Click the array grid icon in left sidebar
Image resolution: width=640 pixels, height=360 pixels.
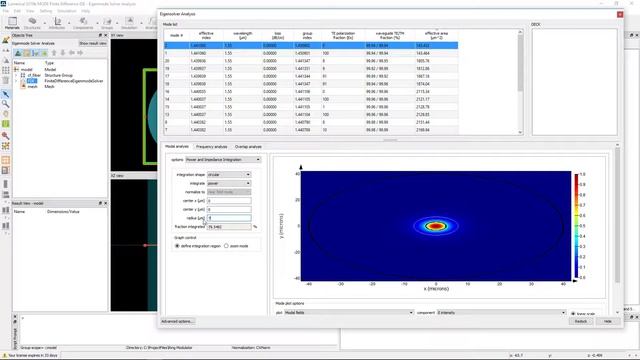6,70
